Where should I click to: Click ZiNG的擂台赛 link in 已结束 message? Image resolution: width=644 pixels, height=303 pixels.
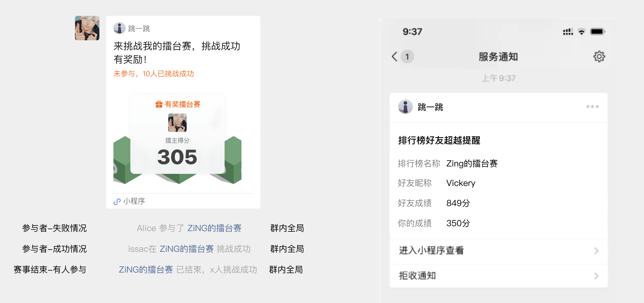click(x=146, y=270)
